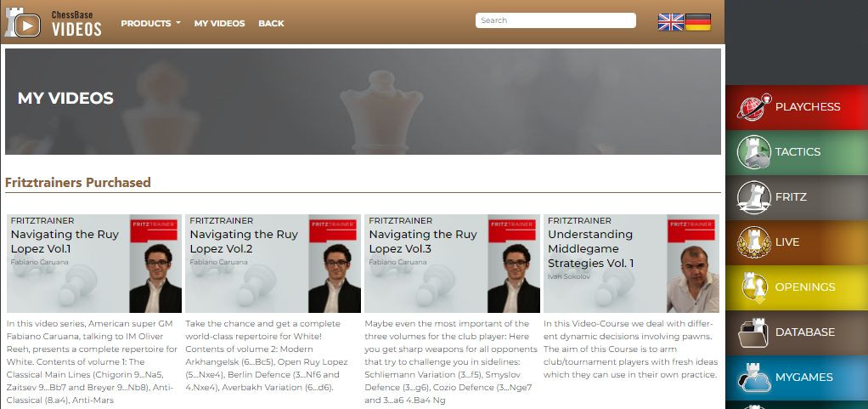The image size is (868, 409).
Task: Open Navigating the Ruy Lopez Vol.3 title
Action: 423,241
